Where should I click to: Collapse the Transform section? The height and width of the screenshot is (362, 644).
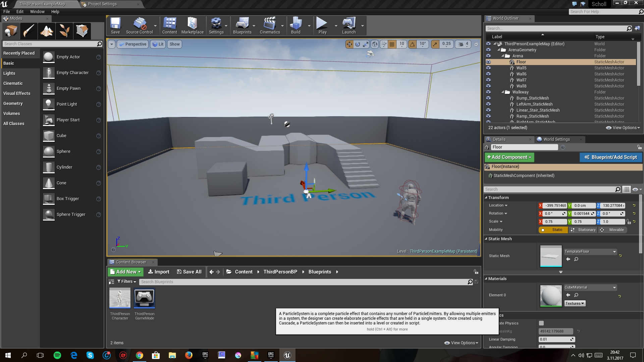(486, 198)
